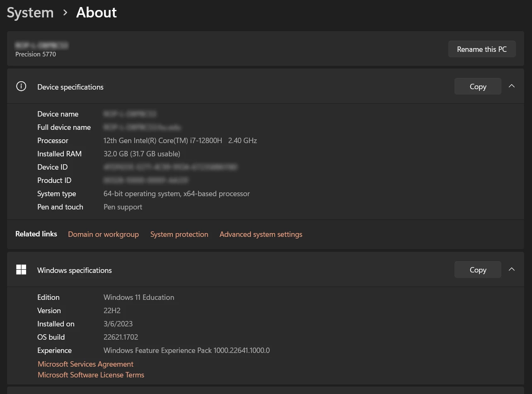Click the Precision 5770 model name
532x394 pixels.
(36, 54)
